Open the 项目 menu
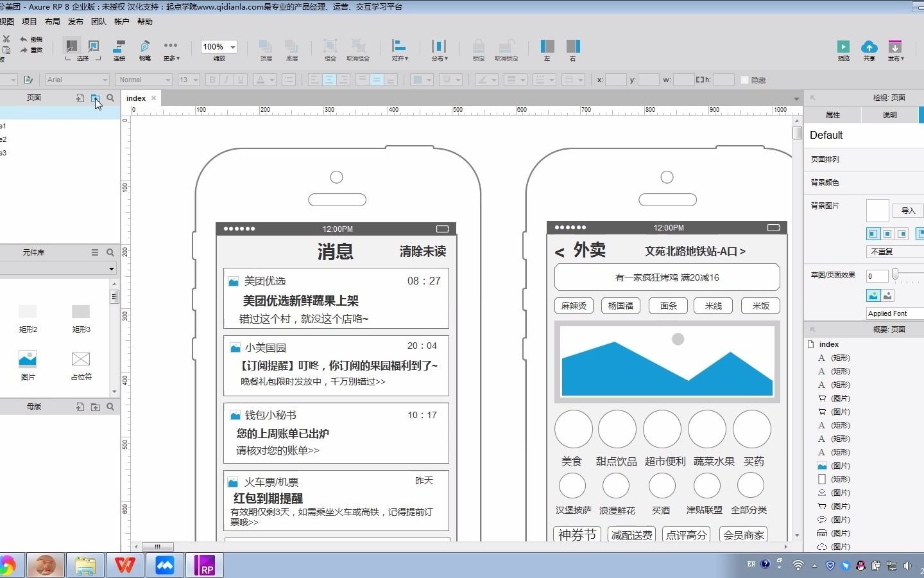Image resolution: width=924 pixels, height=578 pixels. 30,21
